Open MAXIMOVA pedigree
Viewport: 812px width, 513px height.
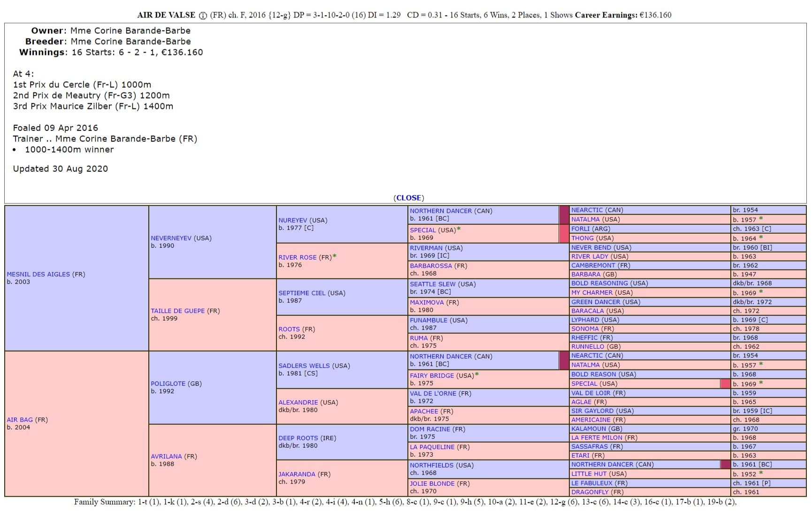pos(427,302)
